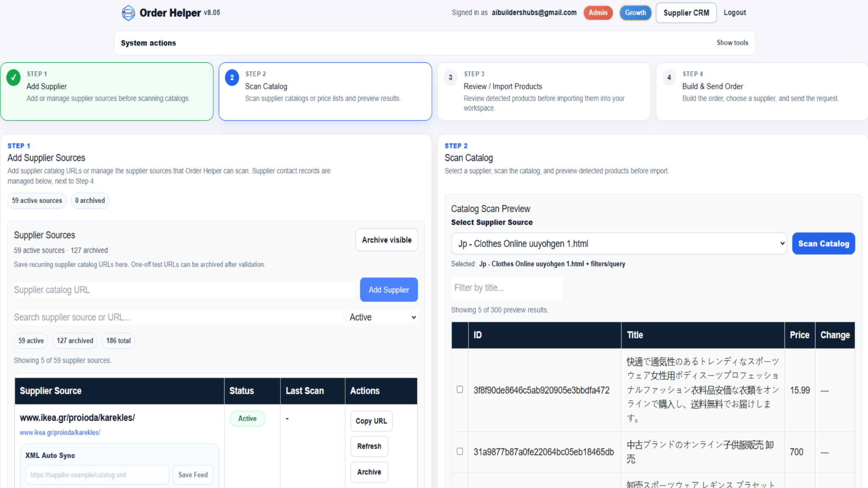Click the 186 total filter chip

(x=118, y=341)
